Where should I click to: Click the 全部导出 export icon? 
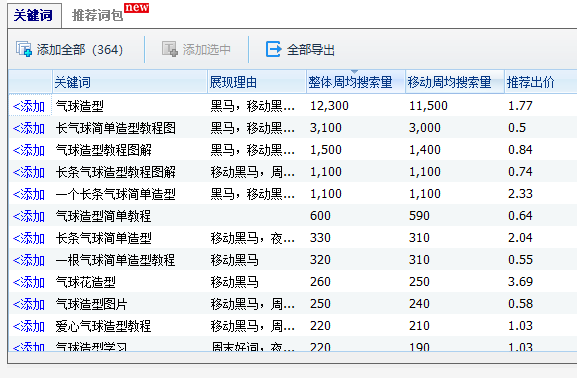(x=273, y=49)
